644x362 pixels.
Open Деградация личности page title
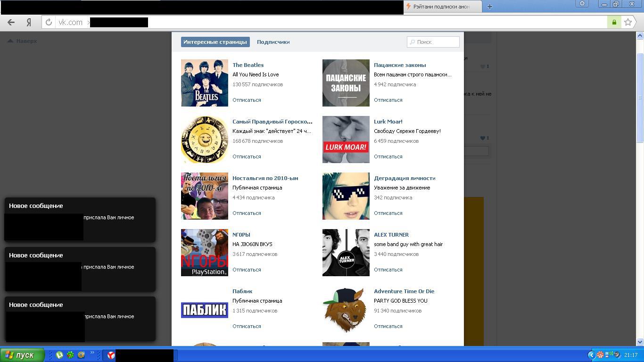(405, 178)
